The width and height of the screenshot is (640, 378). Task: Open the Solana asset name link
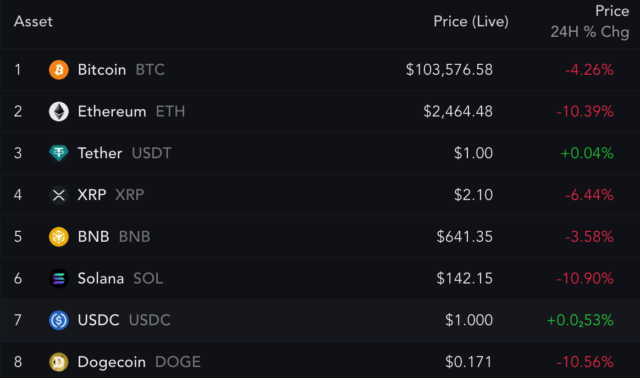point(101,278)
